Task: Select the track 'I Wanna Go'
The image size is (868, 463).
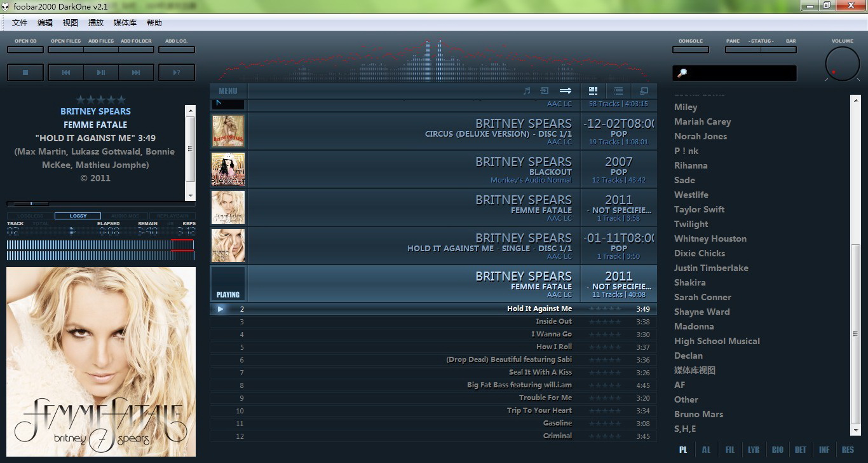Action: [433, 335]
